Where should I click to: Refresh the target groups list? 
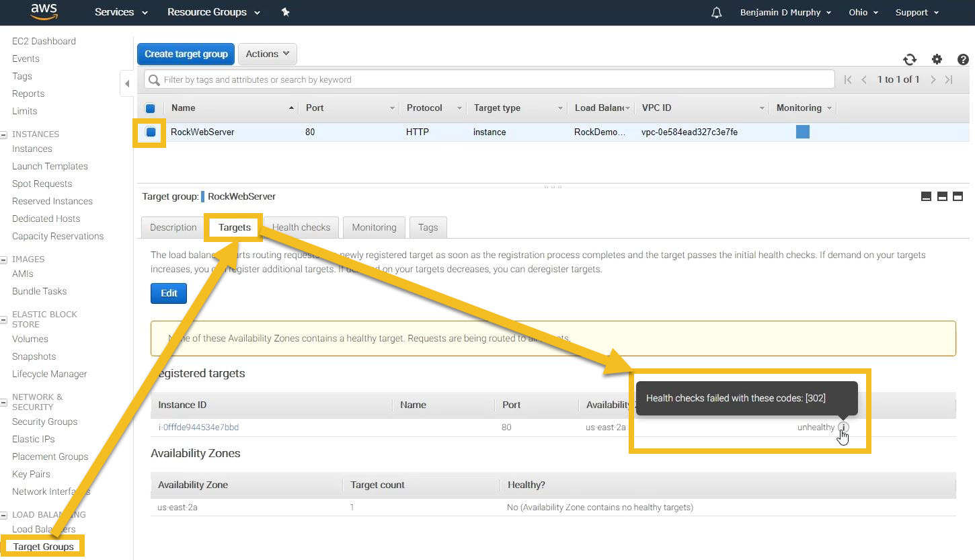point(910,59)
